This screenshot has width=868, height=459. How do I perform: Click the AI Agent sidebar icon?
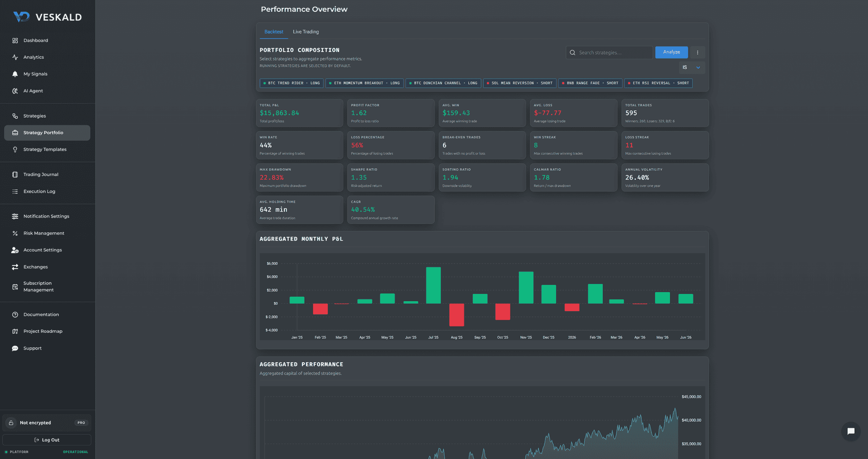15,91
